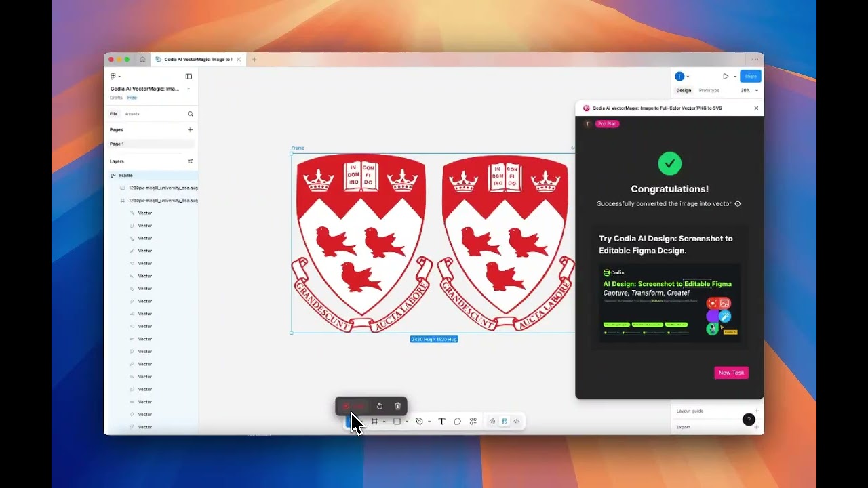The image size is (868, 488).
Task: Open the Present options dropdown arrow
Action: tap(735, 77)
